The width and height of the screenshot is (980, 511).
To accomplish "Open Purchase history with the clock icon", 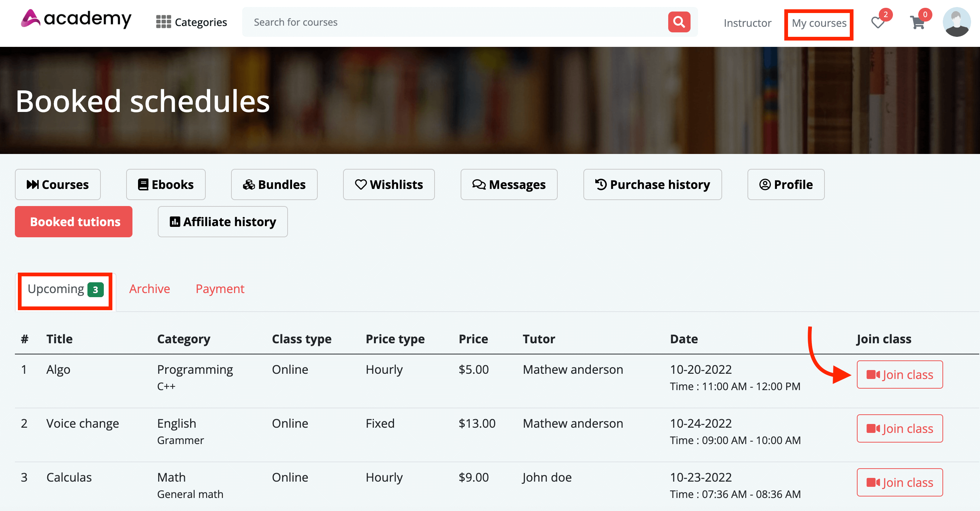I will [x=652, y=184].
